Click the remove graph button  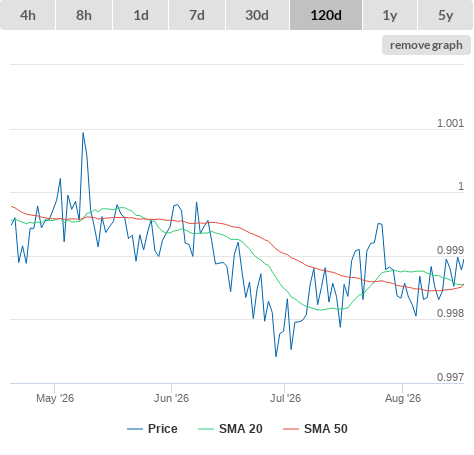pyautogui.click(x=426, y=45)
